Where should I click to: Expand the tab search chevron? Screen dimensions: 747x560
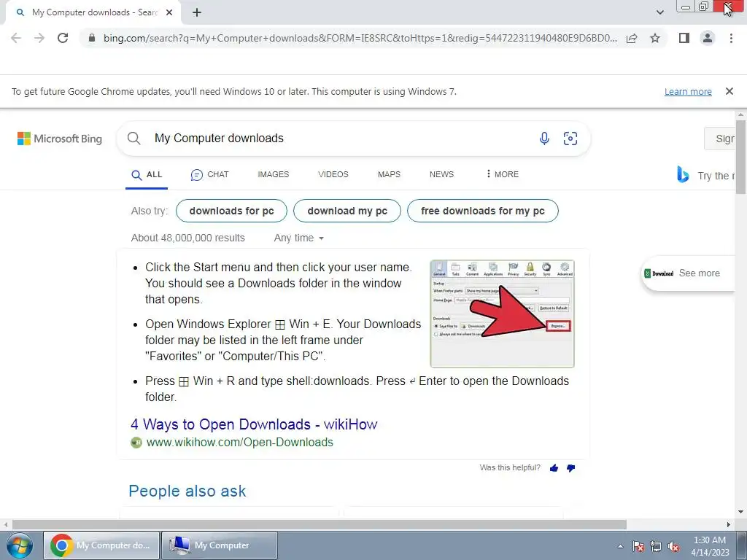(659, 12)
